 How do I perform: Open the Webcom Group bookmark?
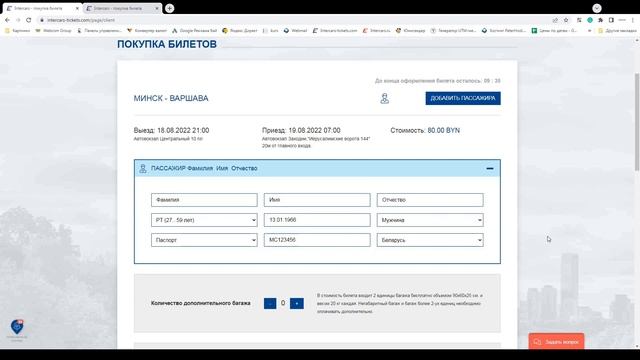coord(53,31)
